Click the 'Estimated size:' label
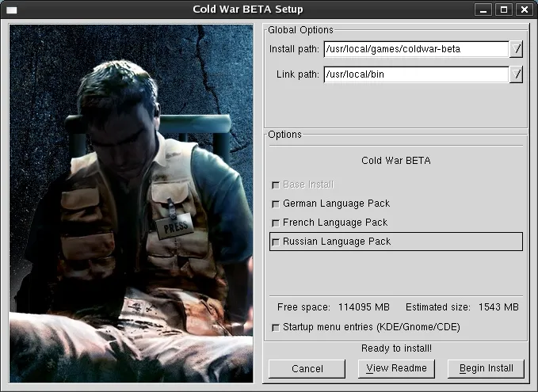The width and height of the screenshot is (538, 392). [438, 307]
